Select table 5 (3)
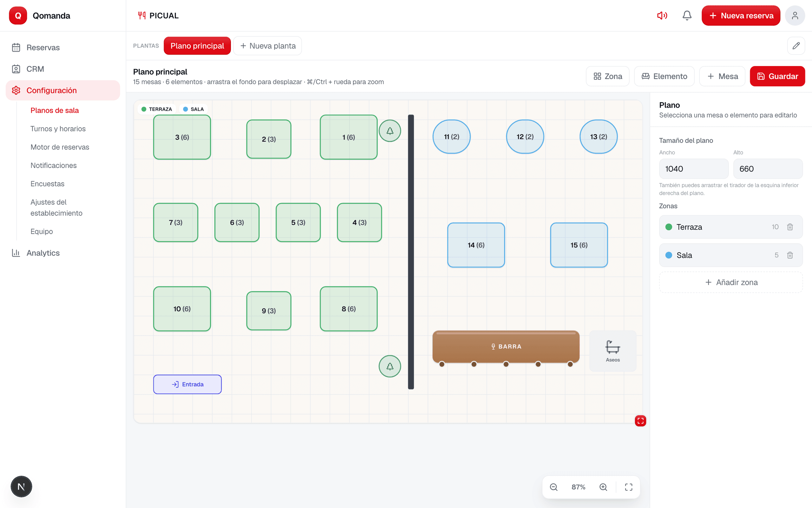Image resolution: width=812 pixels, height=508 pixels. point(298,223)
